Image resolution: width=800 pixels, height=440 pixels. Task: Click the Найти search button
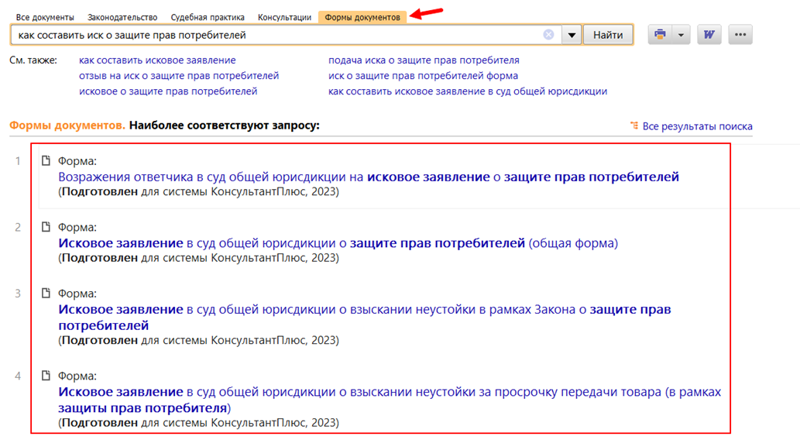pyautogui.click(x=608, y=35)
